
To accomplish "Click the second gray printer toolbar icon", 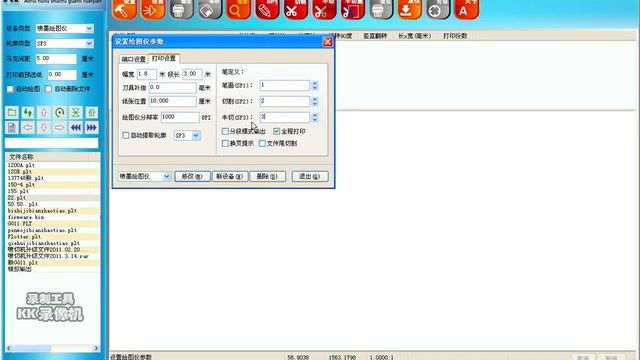I will point(381,9).
